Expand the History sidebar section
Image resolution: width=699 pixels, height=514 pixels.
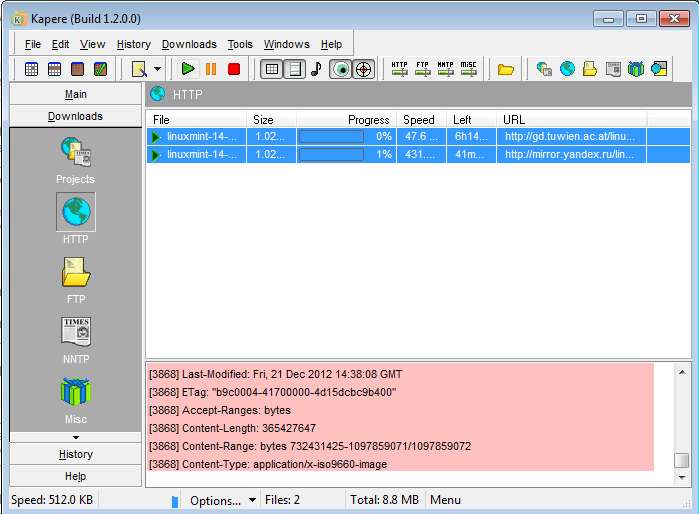coord(75,454)
